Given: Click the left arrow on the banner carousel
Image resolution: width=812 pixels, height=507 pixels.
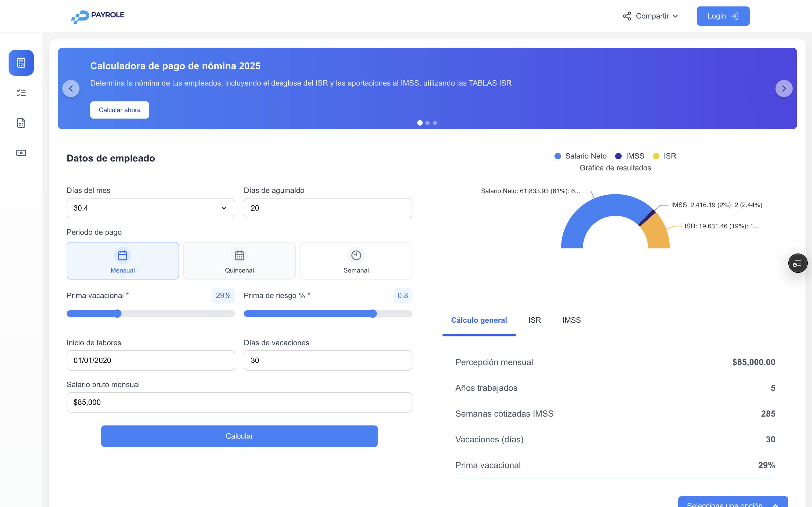Looking at the screenshot, I should point(71,88).
